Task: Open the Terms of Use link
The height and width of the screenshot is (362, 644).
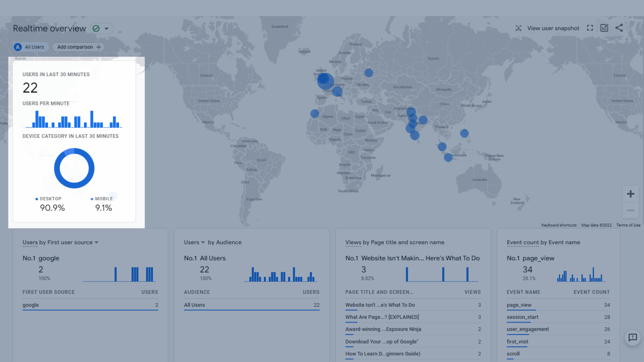Action: coord(628,225)
